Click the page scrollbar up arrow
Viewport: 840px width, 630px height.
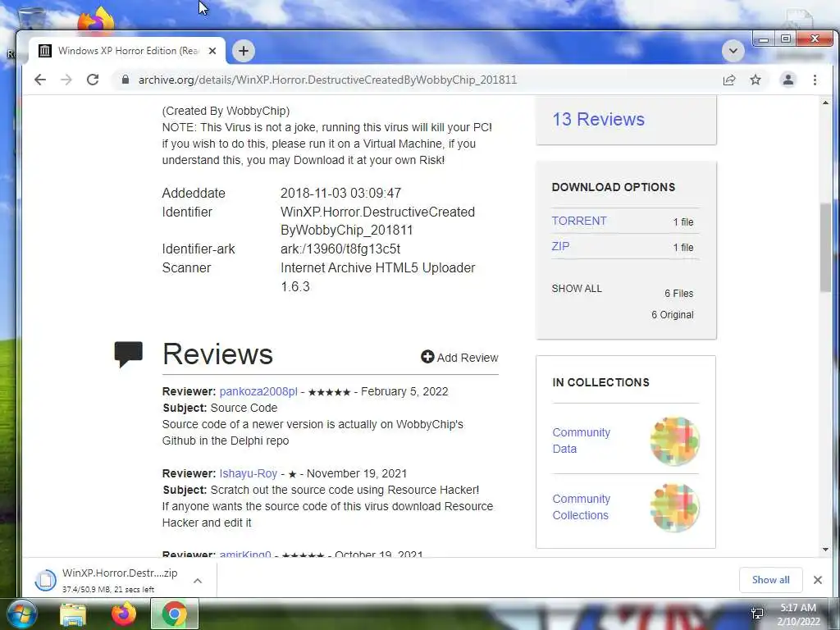(x=825, y=103)
